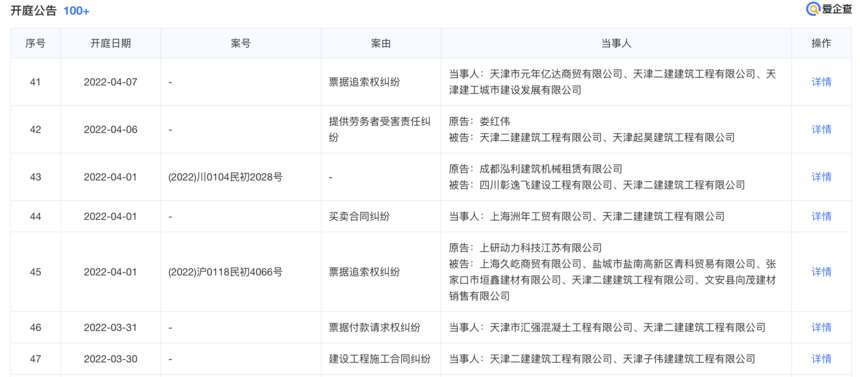Click the 当事人 column header

tap(616, 43)
